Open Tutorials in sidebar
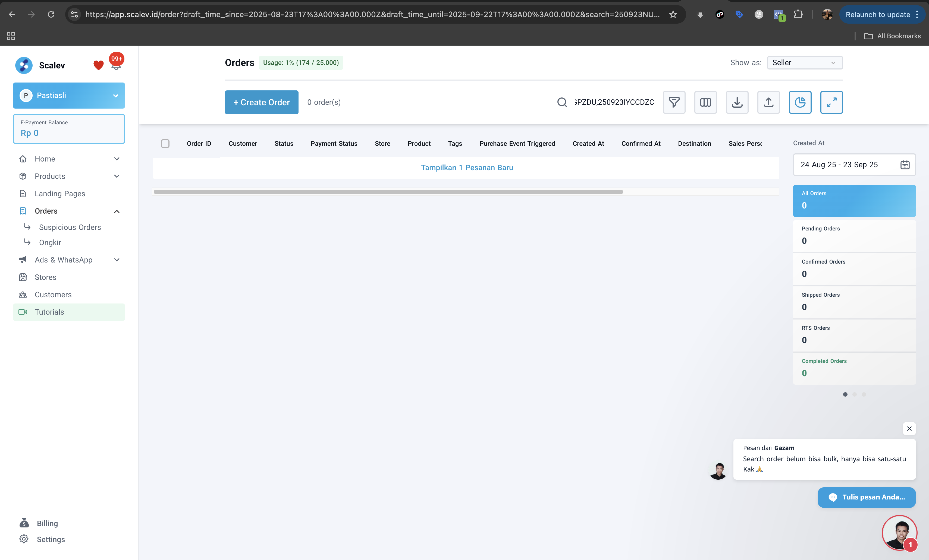This screenshot has height=560, width=929. (x=69, y=312)
